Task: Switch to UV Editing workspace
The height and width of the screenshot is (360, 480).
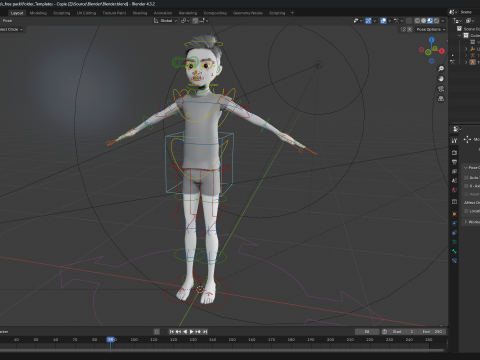Action: pyautogui.click(x=86, y=13)
